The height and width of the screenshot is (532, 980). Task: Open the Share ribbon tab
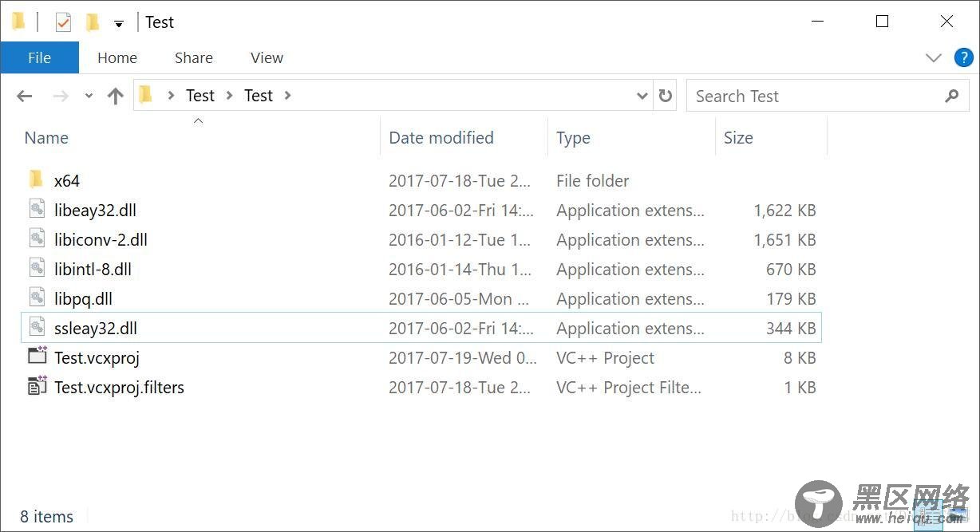click(194, 57)
